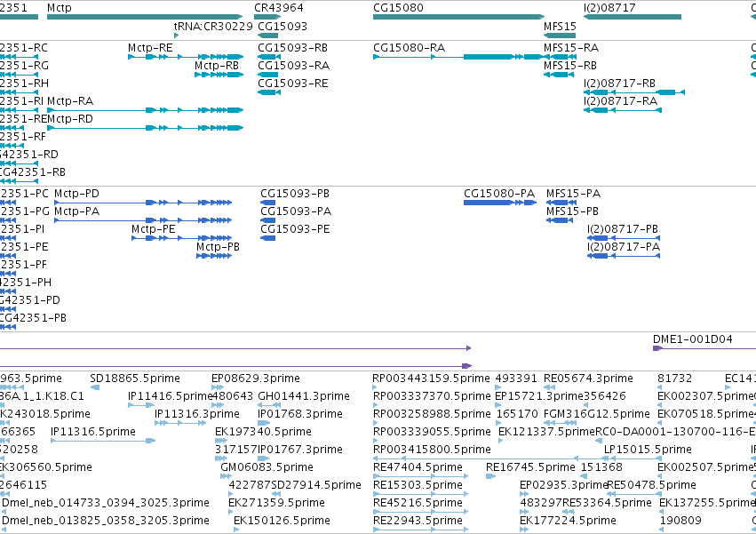Select EST SD27914.5prime

pos(316,486)
